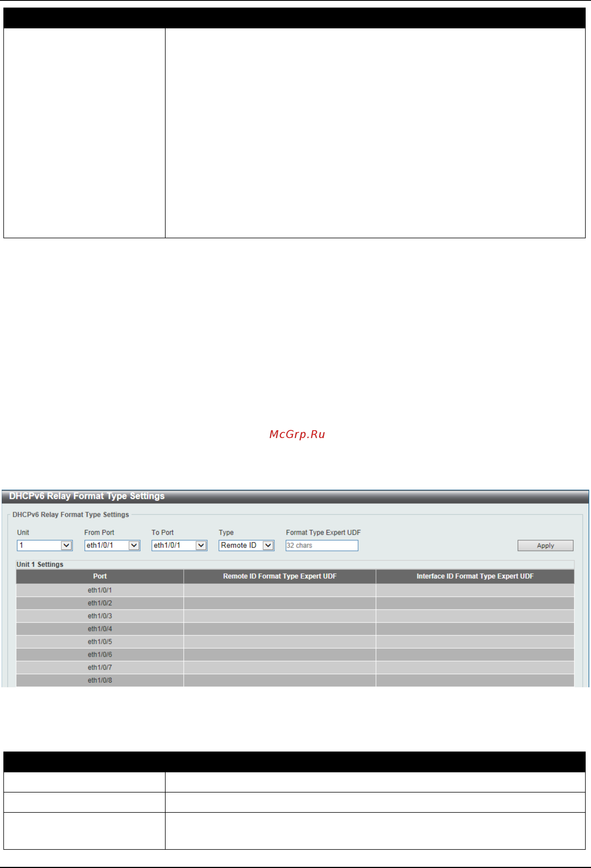Select the eth1/0/6 table row

tap(295, 655)
